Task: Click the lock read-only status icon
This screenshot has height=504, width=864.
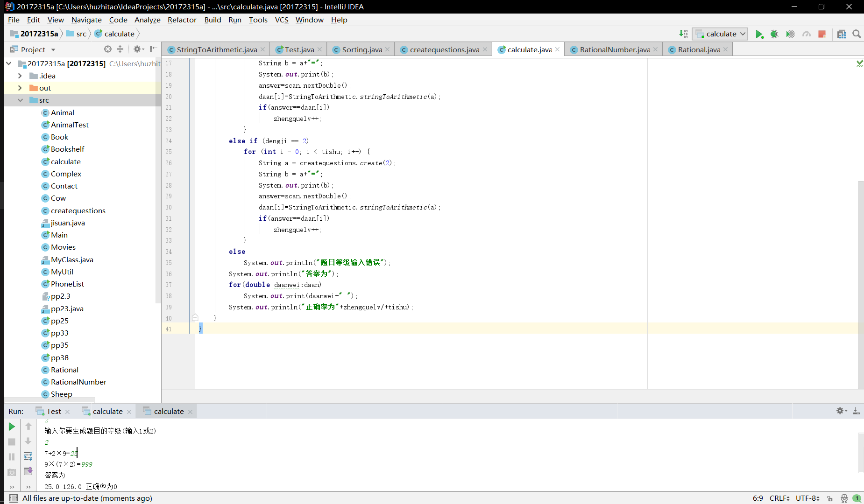Action: [x=829, y=498]
